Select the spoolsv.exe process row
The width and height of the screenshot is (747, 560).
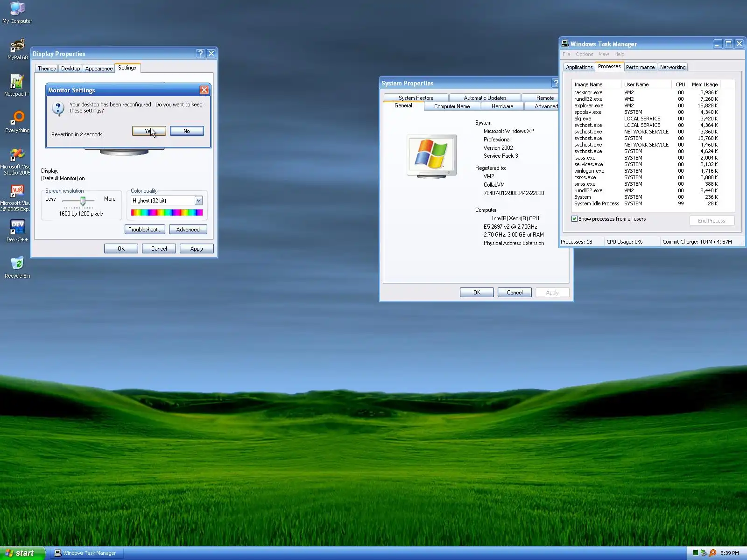646,112
